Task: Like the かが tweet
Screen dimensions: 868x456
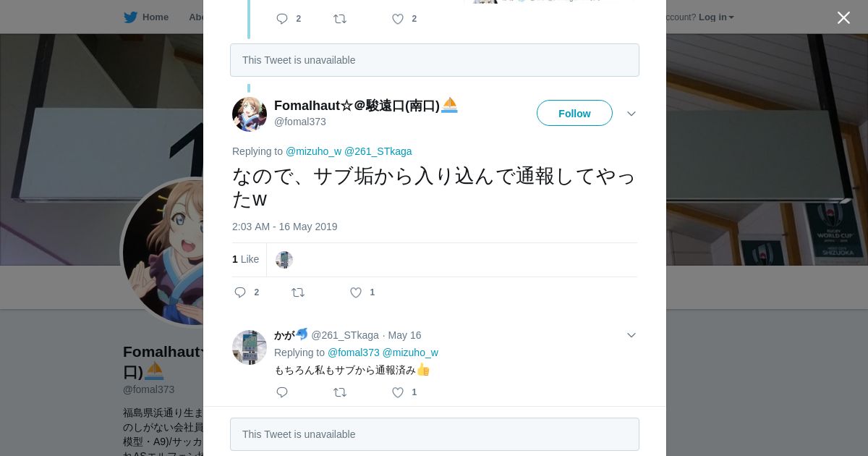Action: pyautogui.click(x=398, y=392)
